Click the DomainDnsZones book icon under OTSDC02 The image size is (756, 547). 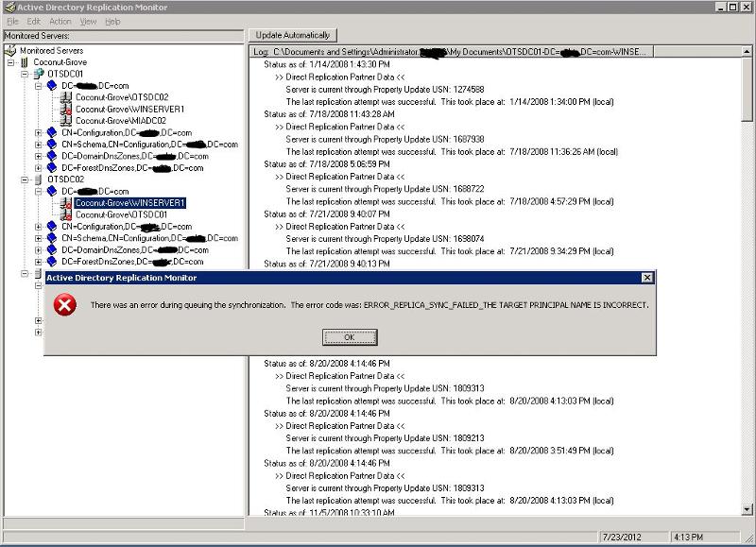pos(52,249)
